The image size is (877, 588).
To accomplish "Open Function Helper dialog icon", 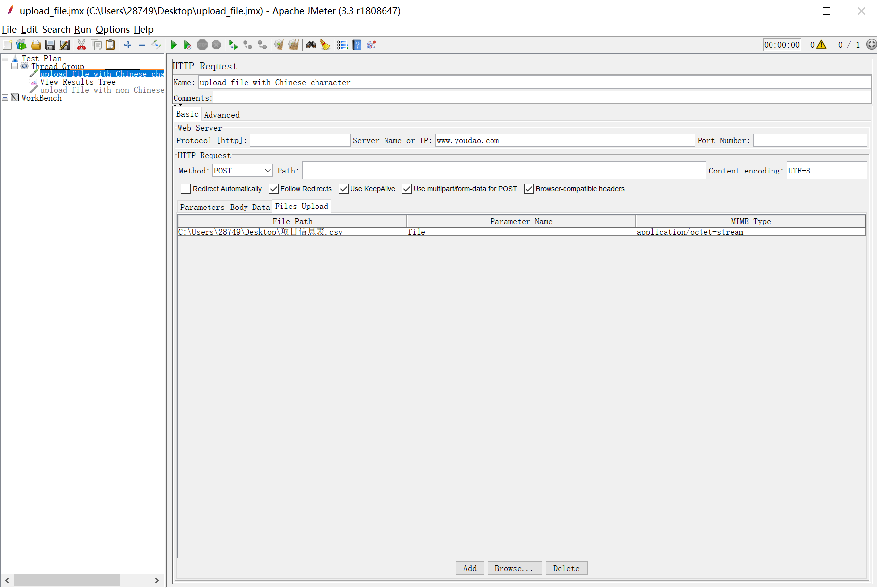I will pos(342,45).
